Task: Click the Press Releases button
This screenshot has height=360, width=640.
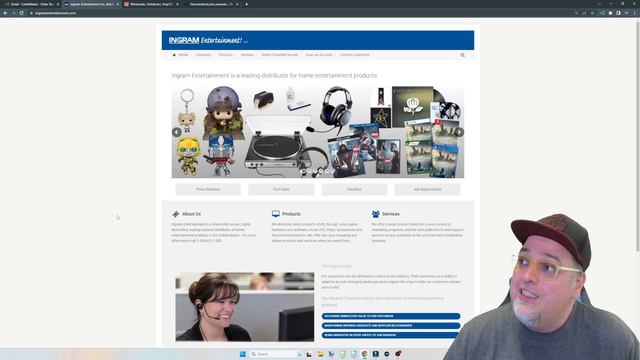Action: click(x=208, y=189)
